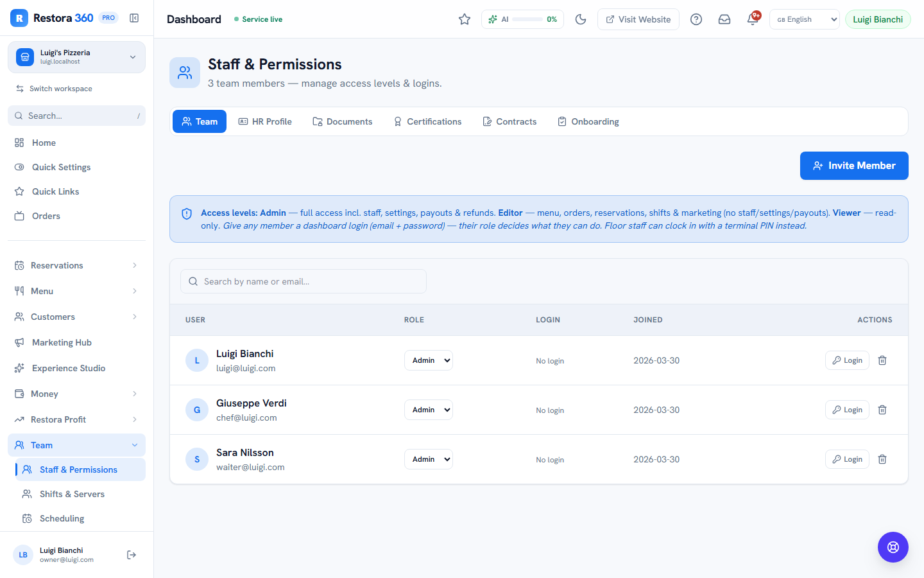This screenshot has height=578, width=924.
Task: Open the notifications bell
Action: point(753,19)
